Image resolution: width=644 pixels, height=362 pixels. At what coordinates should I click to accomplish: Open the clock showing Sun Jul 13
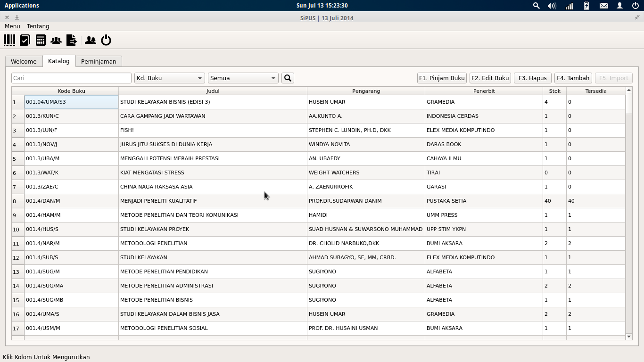tap(322, 6)
